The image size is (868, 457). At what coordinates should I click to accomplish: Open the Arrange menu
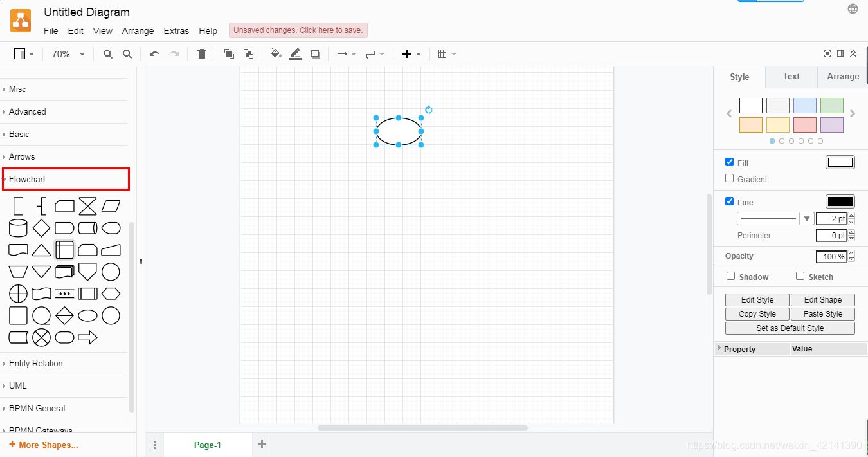tap(138, 31)
